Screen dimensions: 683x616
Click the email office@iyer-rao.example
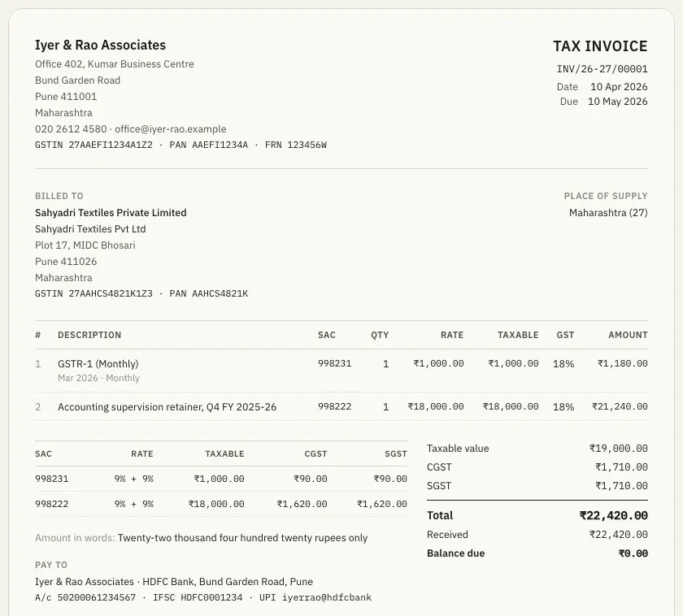171,129
